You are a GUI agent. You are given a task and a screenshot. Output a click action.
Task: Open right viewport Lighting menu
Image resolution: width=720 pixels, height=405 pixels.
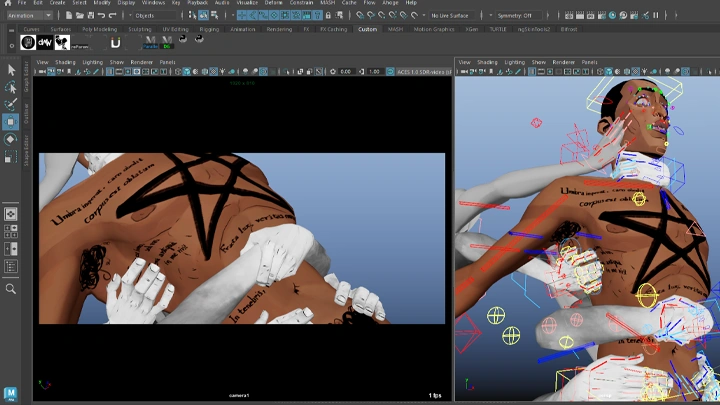coord(514,62)
